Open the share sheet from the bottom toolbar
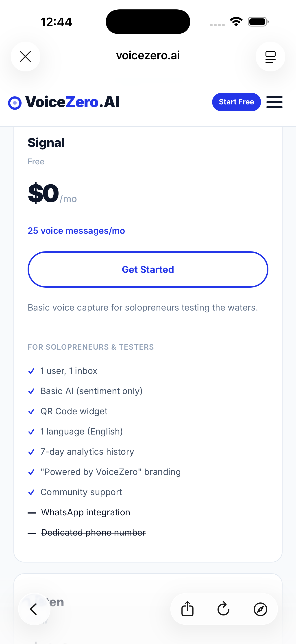 (x=188, y=609)
